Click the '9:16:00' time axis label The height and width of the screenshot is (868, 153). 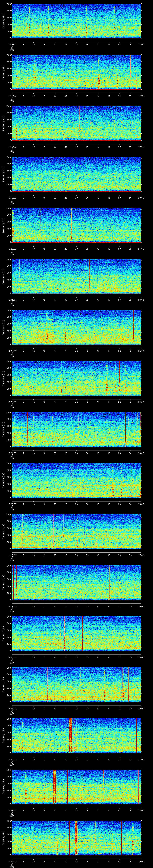coord(12,44)
